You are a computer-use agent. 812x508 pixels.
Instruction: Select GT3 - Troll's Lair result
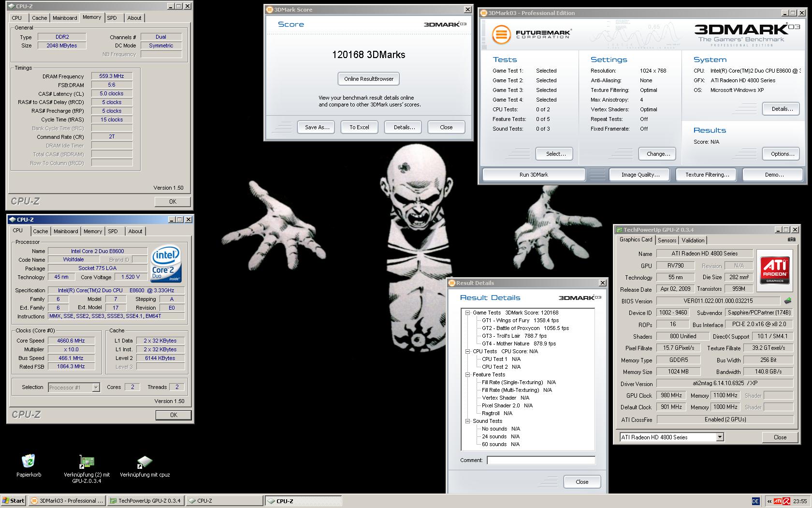[x=514, y=336]
